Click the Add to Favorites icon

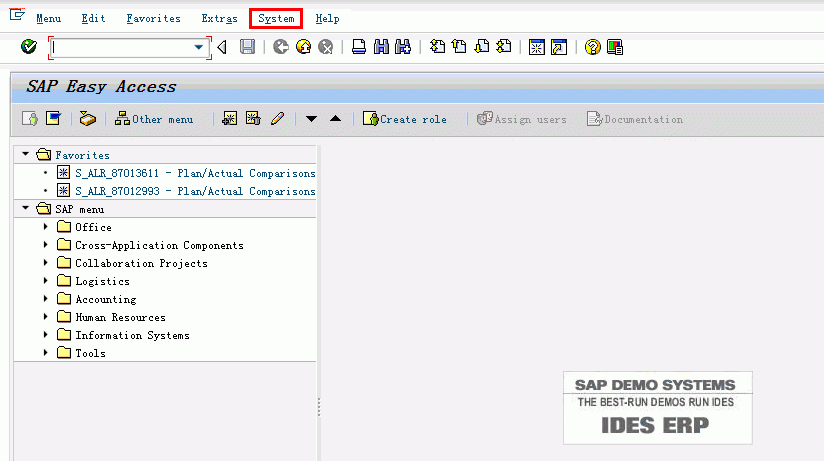tap(230, 119)
